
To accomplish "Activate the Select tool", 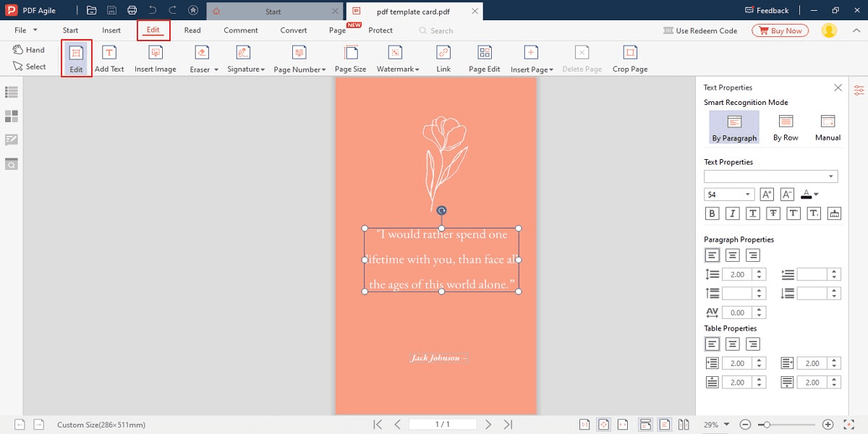I will pyautogui.click(x=30, y=67).
